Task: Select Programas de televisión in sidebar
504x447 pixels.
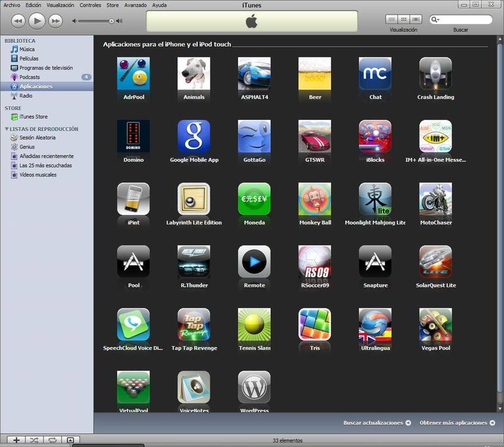Action: click(46, 68)
